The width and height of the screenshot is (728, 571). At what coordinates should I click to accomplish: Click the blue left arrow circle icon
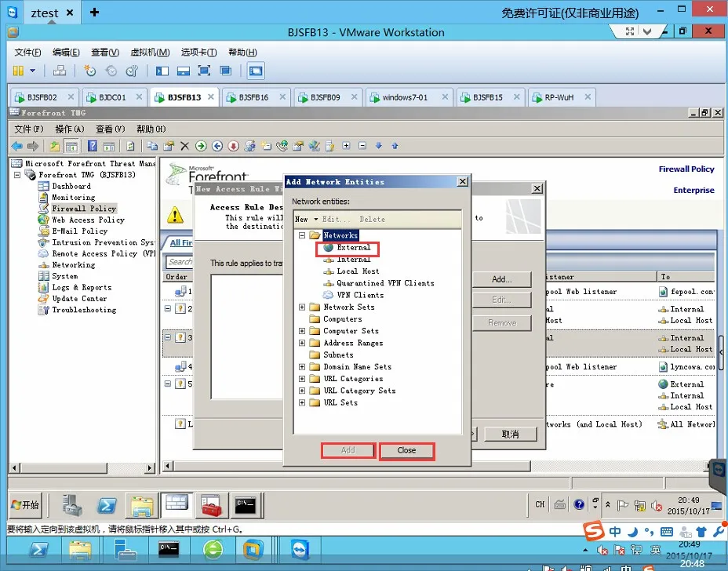(x=217, y=146)
